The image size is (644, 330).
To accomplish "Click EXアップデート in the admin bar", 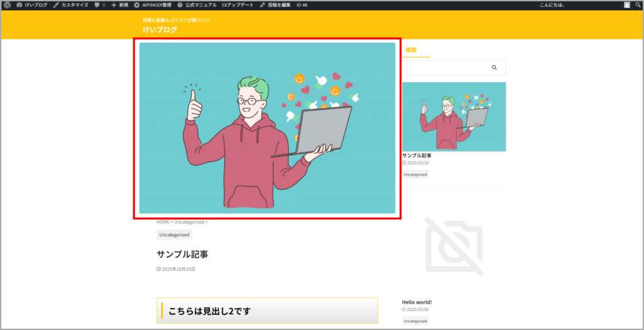I will [x=238, y=5].
